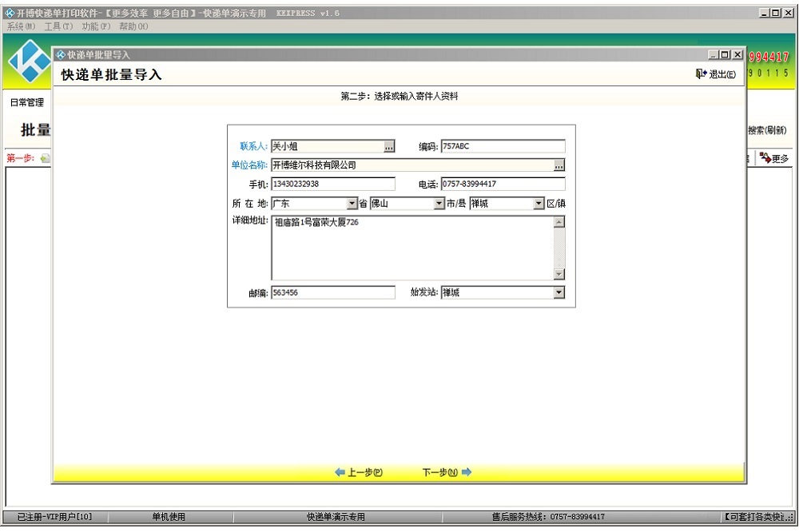
Task: Expand the province dropdown showing 广东
Action: click(x=352, y=204)
